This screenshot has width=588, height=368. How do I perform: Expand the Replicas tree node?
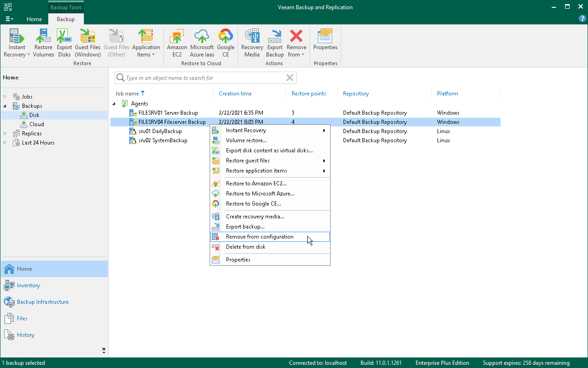click(6, 134)
